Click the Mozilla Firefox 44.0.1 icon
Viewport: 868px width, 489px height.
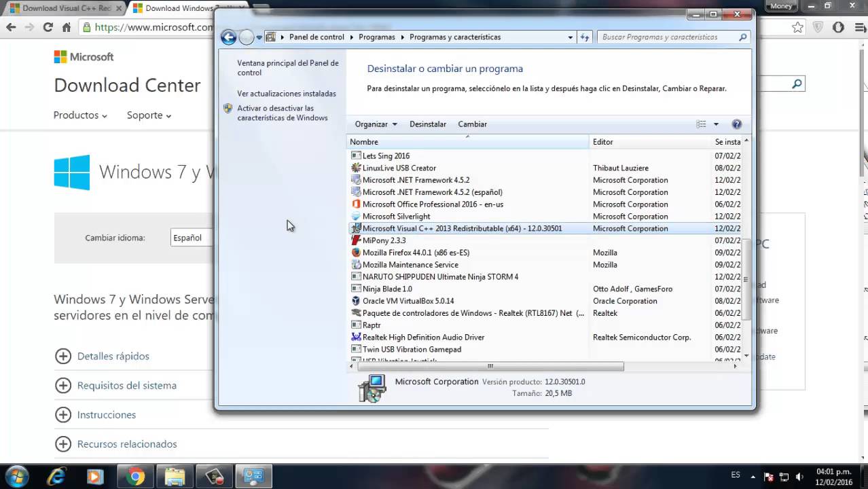pyautogui.click(x=356, y=253)
